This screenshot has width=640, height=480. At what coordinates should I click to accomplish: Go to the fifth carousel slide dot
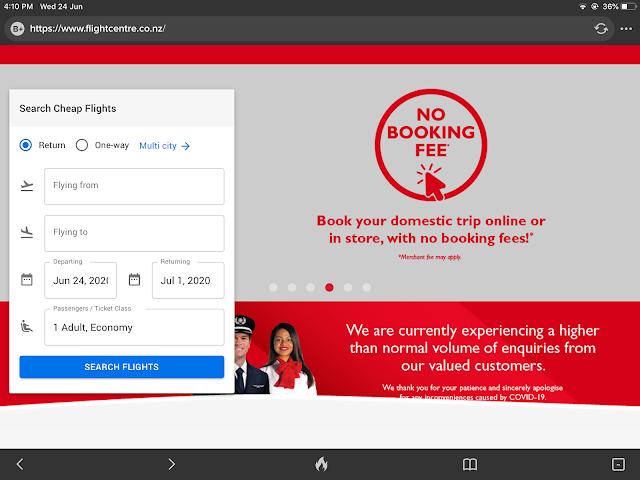(348, 287)
